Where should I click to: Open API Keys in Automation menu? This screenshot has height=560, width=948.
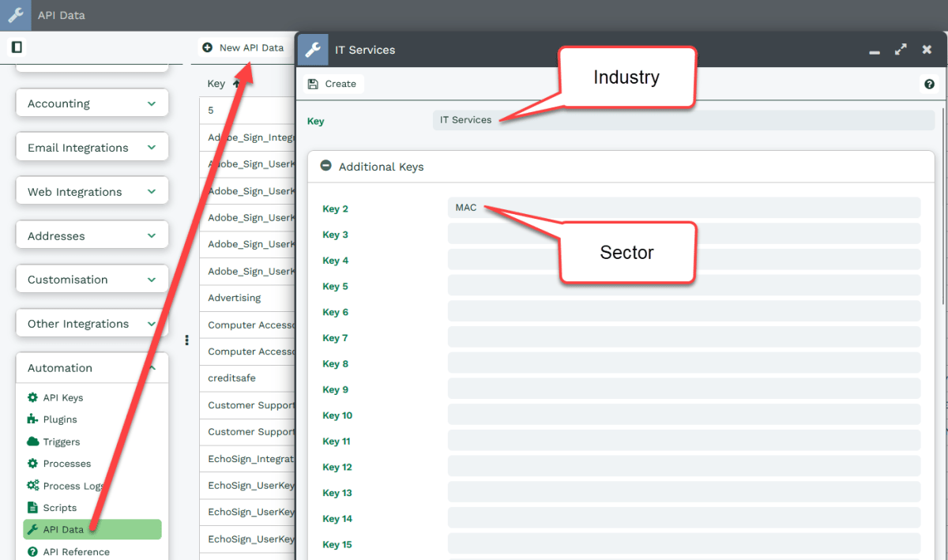coord(62,398)
